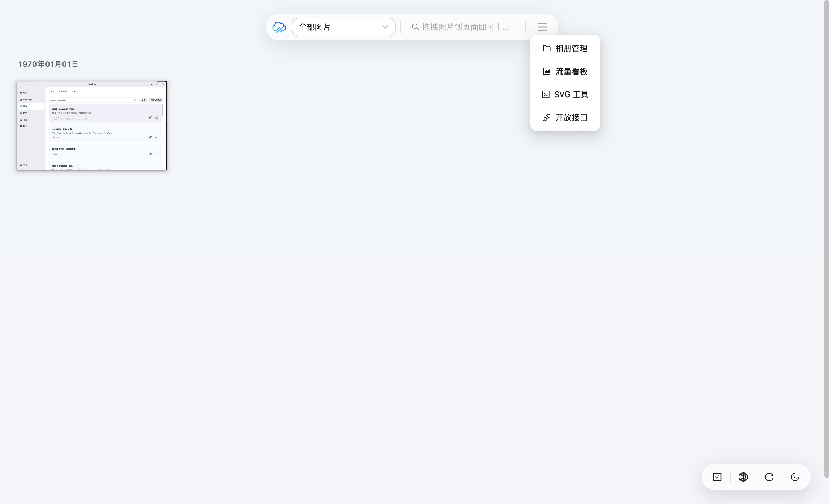Image resolution: width=829 pixels, height=504 pixels.
Task: Open the Docker screenshot thumbnail
Action: (92, 126)
